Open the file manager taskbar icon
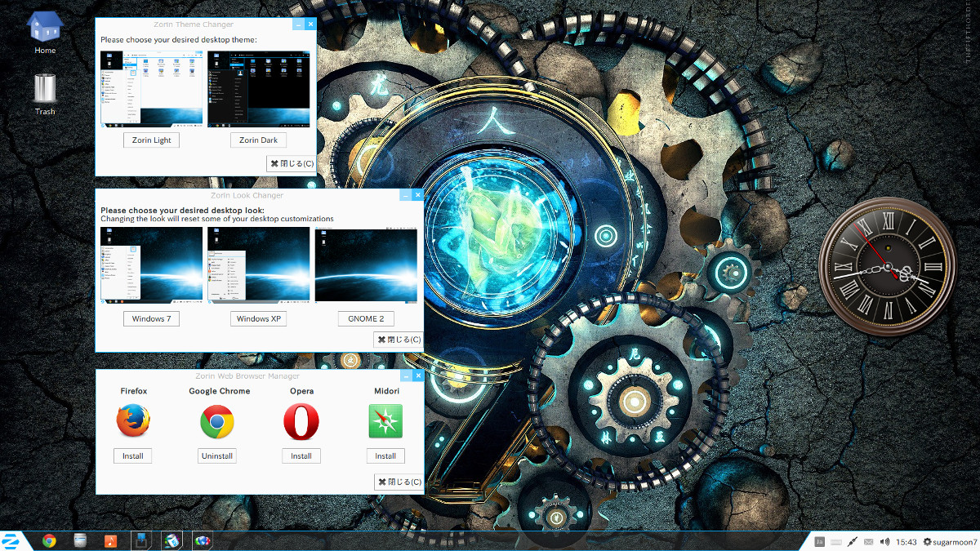The width and height of the screenshot is (980, 551). pos(80,540)
